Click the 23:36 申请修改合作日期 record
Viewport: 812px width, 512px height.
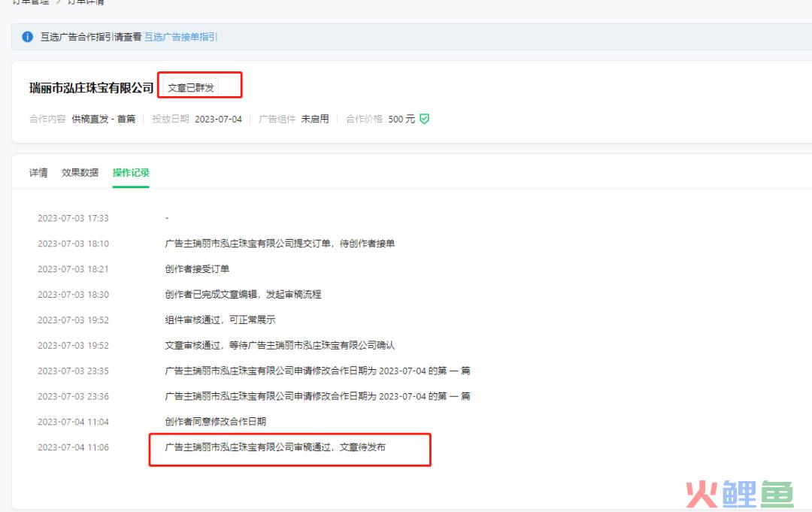[x=317, y=396]
